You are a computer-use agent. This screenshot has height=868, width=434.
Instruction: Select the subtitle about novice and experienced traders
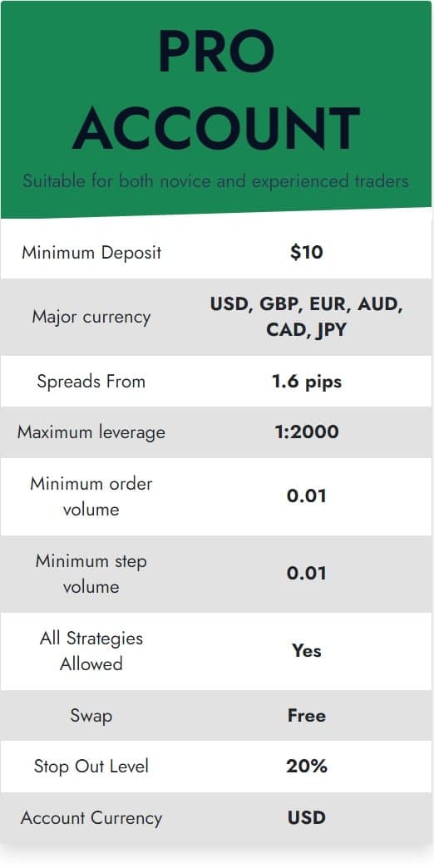pos(216,181)
